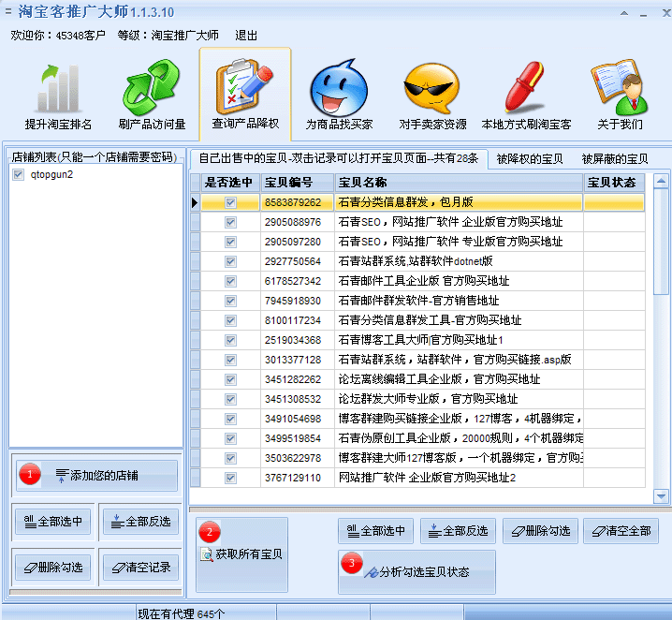Click 退出 to log out
This screenshot has height=620, width=672.
[246, 36]
